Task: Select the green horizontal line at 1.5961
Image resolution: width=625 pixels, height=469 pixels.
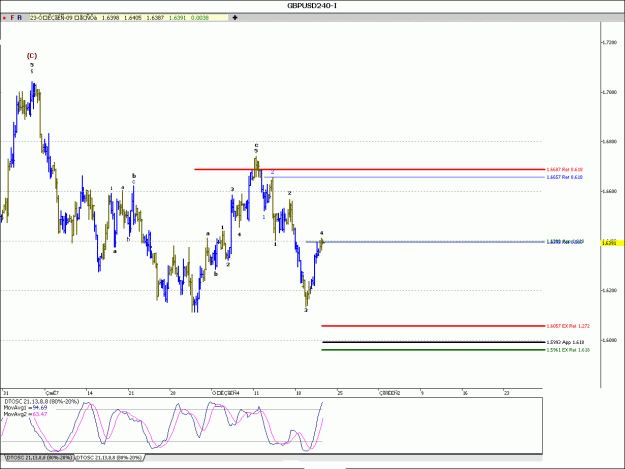Action: coord(433,350)
